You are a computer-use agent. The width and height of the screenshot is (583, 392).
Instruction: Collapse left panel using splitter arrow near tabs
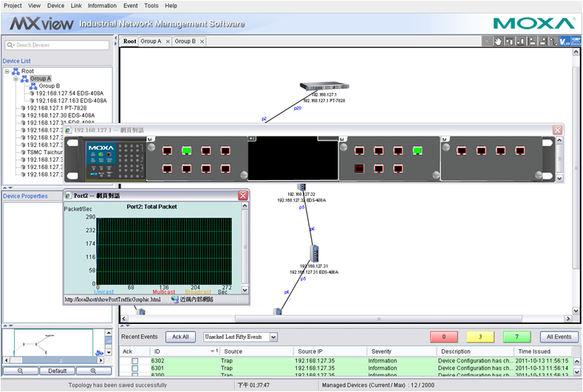[115, 38]
